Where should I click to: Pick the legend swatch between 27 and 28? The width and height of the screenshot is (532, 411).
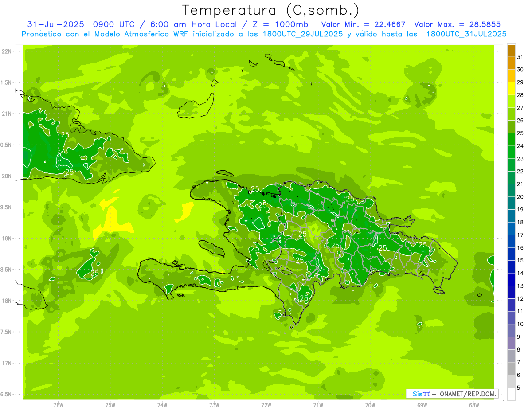point(511,101)
